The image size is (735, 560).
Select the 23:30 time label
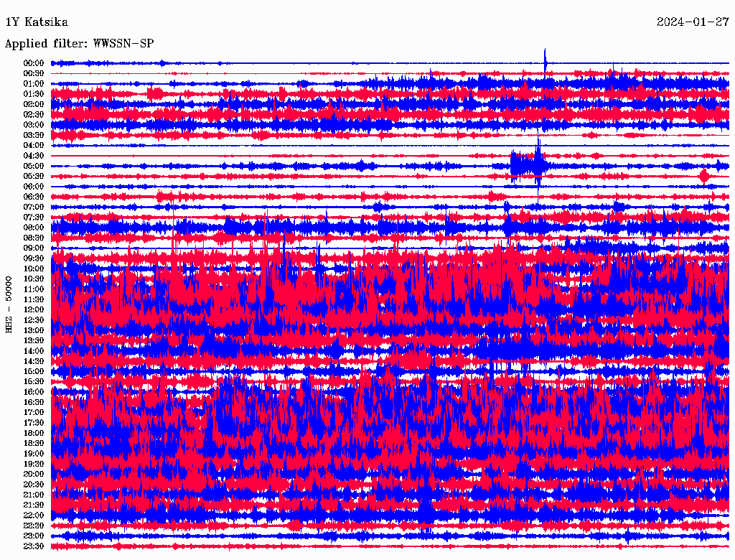pos(34,546)
